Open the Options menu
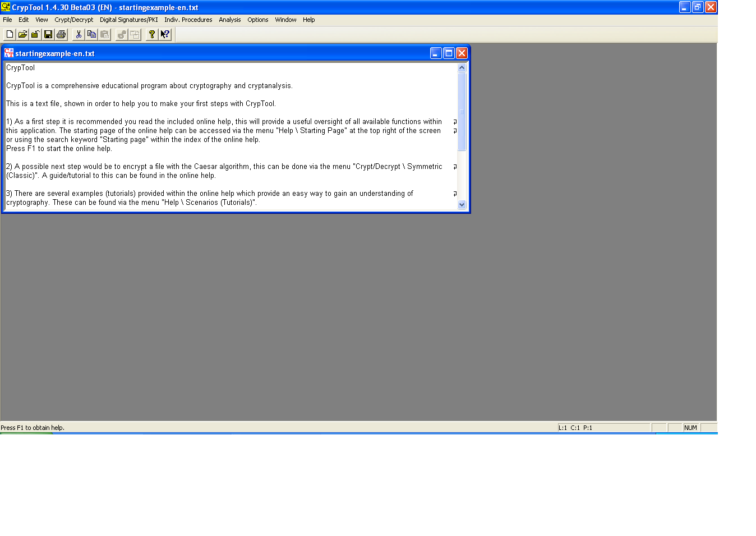Screen dimensions: 756x536 point(258,20)
